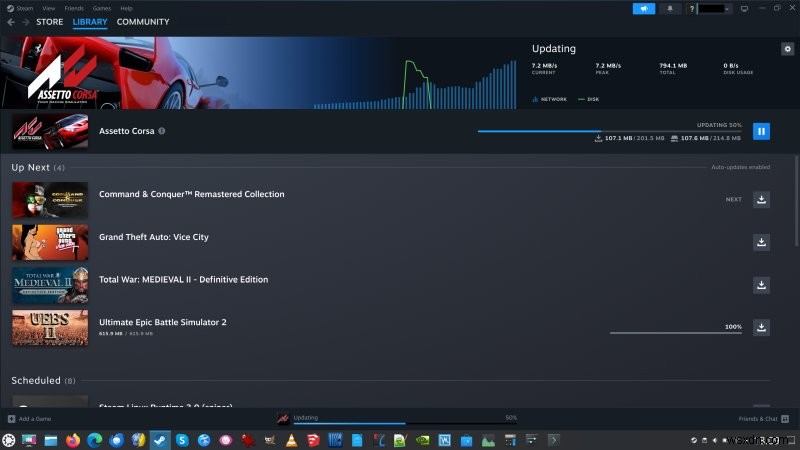Go forward with the forward arrow
The width and height of the screenshot is (800, 450).
coord(26,22)
